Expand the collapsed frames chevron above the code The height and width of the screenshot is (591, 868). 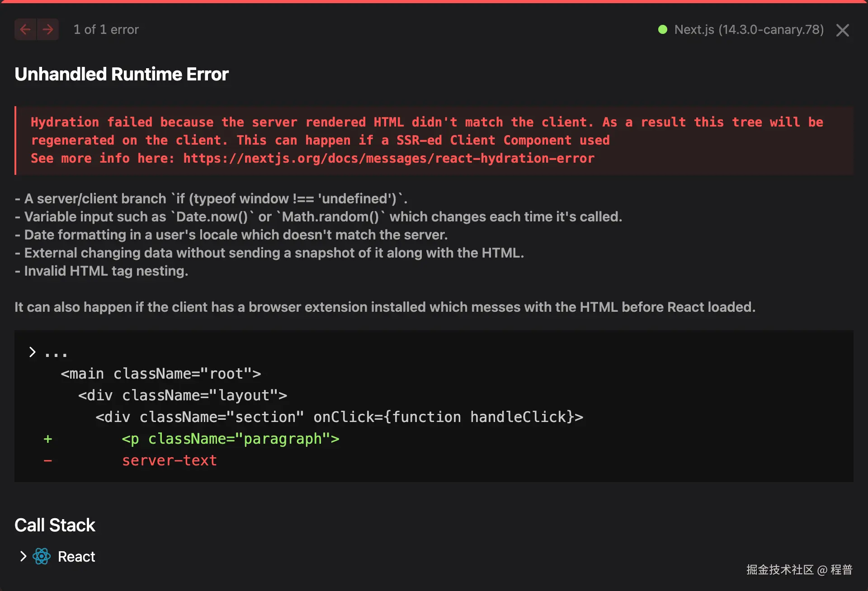click(32, 352)
